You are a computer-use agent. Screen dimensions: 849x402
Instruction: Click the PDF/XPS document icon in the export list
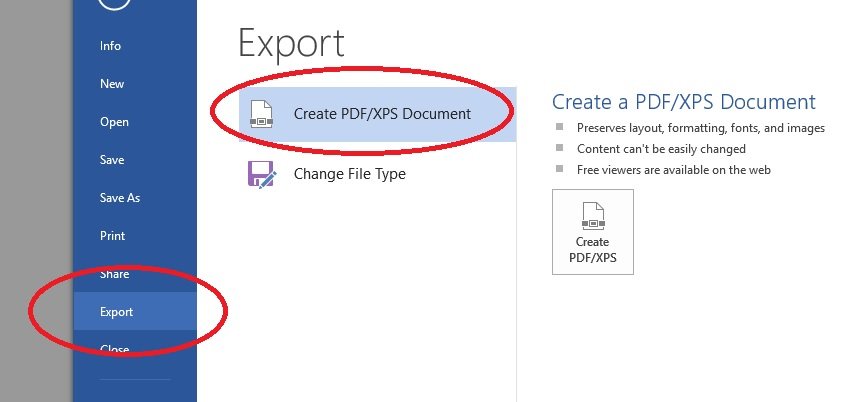click(x=260, y=114)
